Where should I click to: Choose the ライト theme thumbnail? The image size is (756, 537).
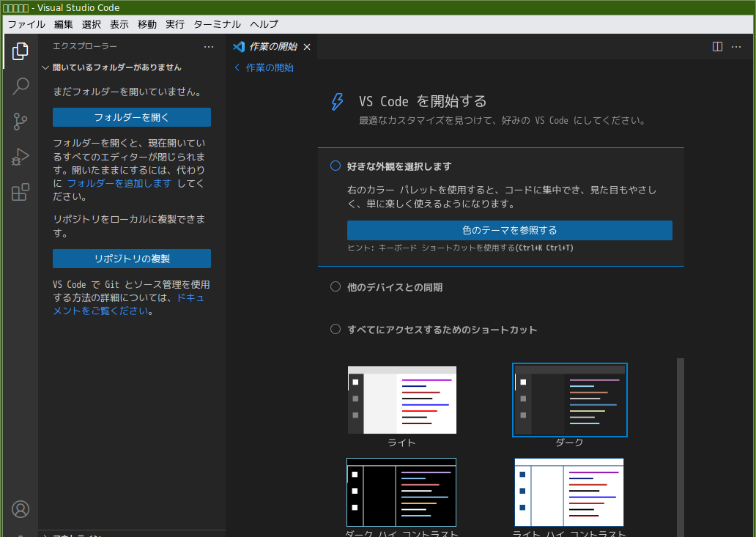point(402,400)
